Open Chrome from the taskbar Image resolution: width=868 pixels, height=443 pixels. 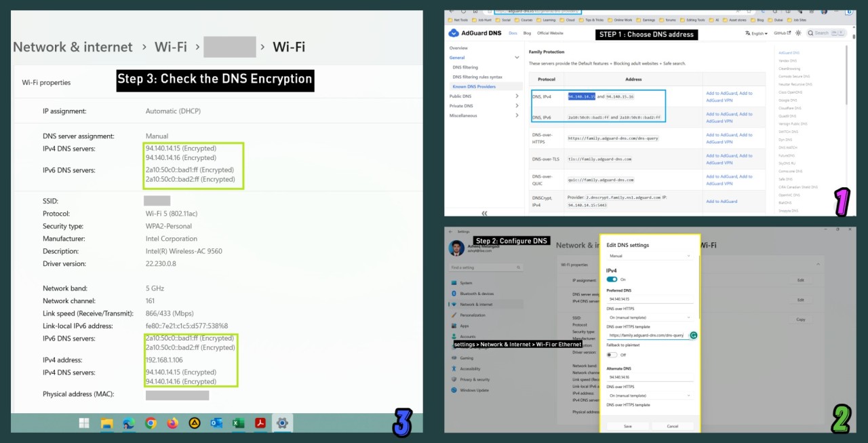151,423
